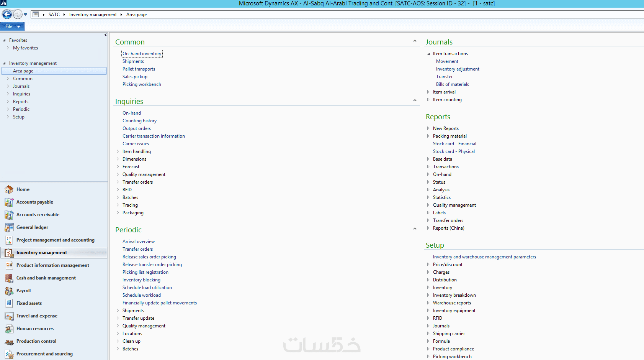Screen dimensions: 644x360
Task: Open Stock card - Financial report
Action: pos(455,144)
